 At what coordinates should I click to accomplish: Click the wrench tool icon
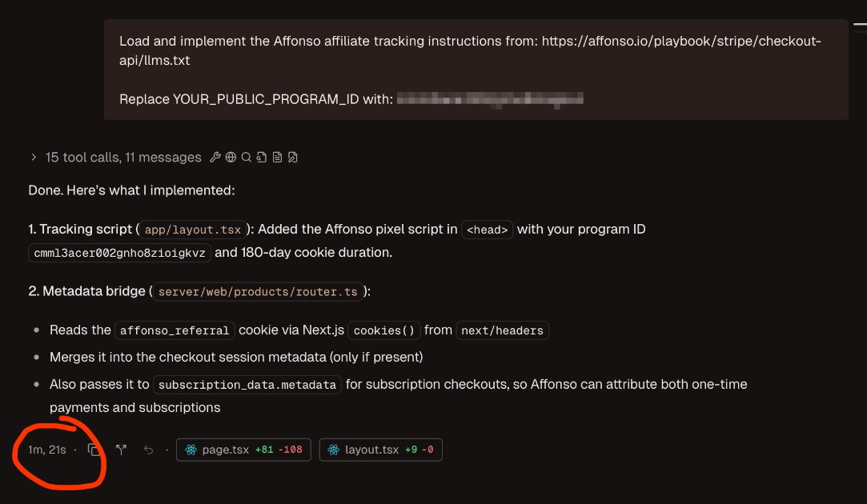pos(215,158)
